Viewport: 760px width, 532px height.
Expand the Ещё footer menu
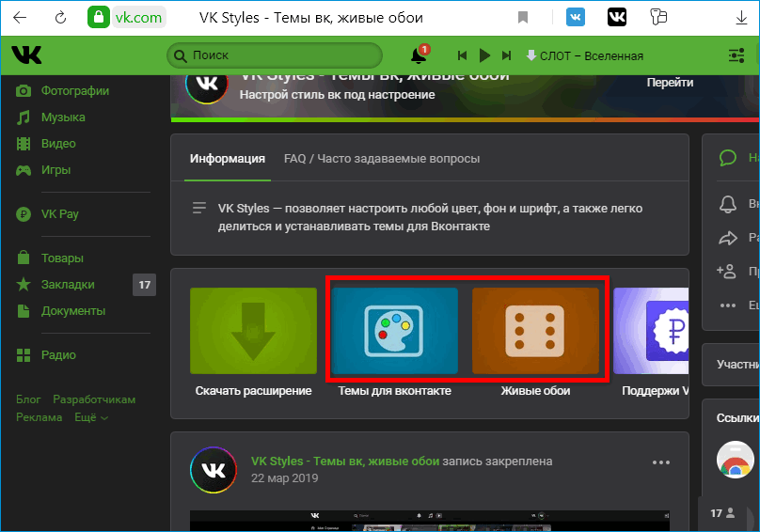pyautogui.click(x=91, y=417)
